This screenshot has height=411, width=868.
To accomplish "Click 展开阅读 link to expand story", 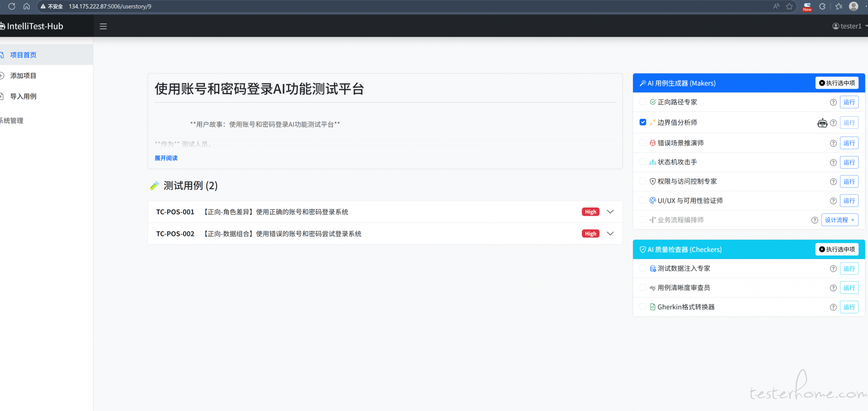I will point(166,158).
